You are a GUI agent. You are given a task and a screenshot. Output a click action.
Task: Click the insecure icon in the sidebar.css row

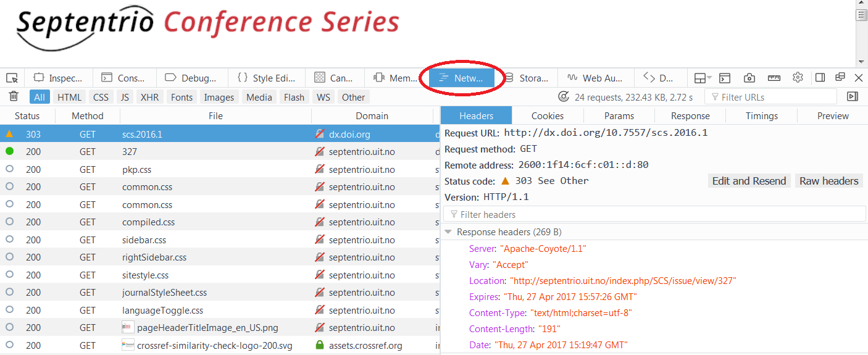coord(319,240)
